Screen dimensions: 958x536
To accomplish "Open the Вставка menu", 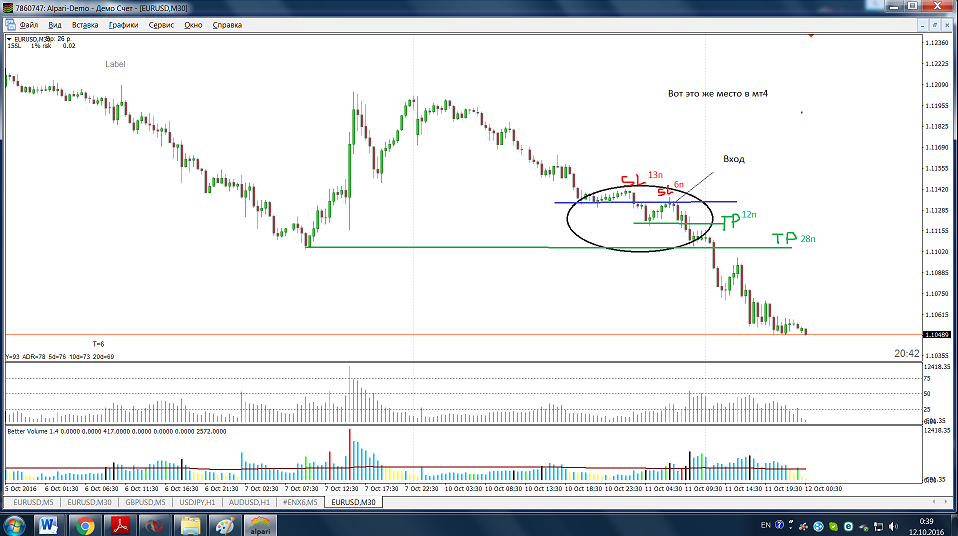I will [x=86, y=24].
